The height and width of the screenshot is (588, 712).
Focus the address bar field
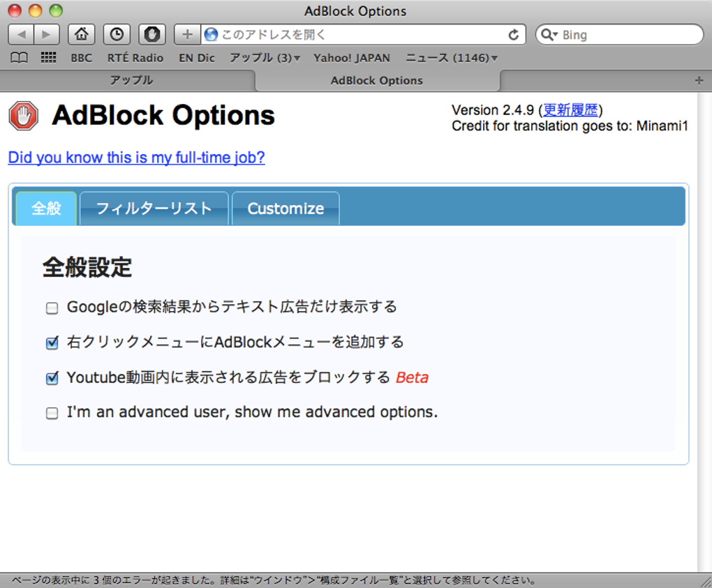tap(363, 34)
